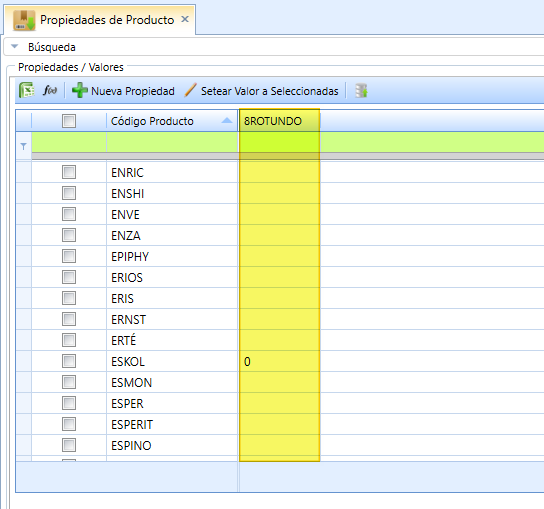Click the product package tab icon
This screenshot has height=509, width=544.
click(24, 20)
